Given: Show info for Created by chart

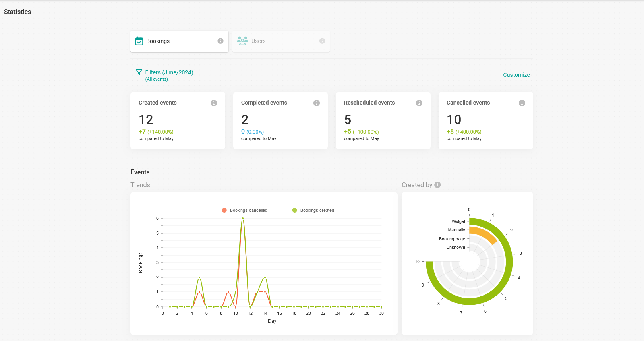Looking at the screenshot, I should (437, 185).
